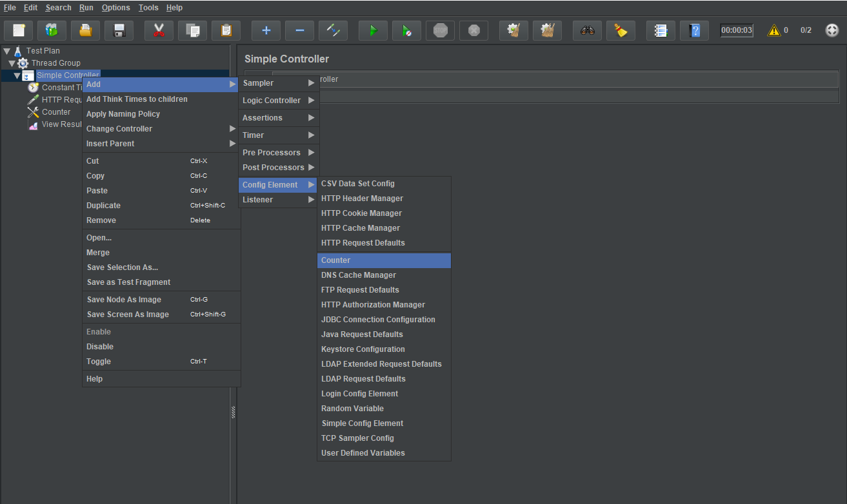
Task: Expand the Listener submenu
Action: coord(278,200)
